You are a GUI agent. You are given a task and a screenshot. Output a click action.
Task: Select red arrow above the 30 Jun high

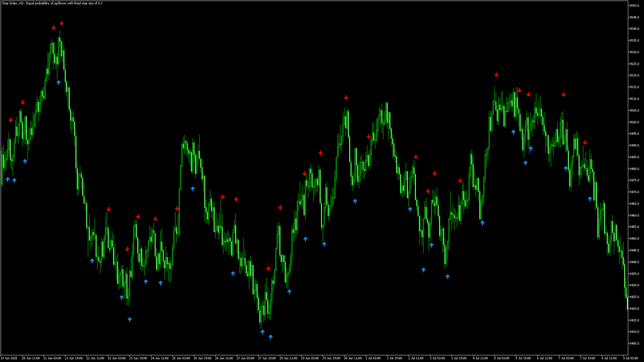click(346, 98)
